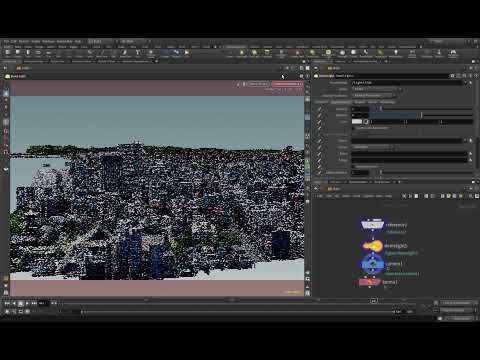Toggle the first pencil control icon in the parameter column

[x=320, y=109]
